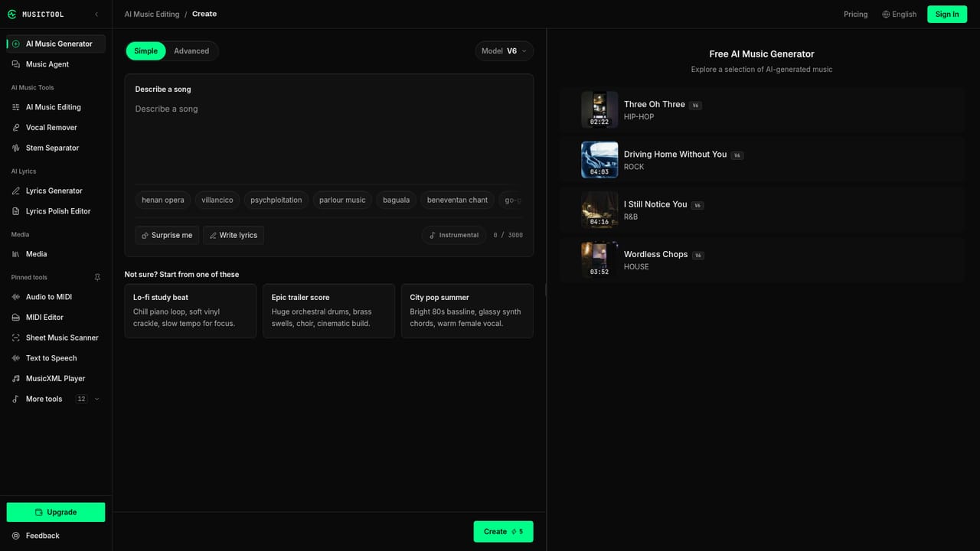This screenshot has width=980, height=551.
Task: Switch to Simple mode
Action: tap(145, 51)
